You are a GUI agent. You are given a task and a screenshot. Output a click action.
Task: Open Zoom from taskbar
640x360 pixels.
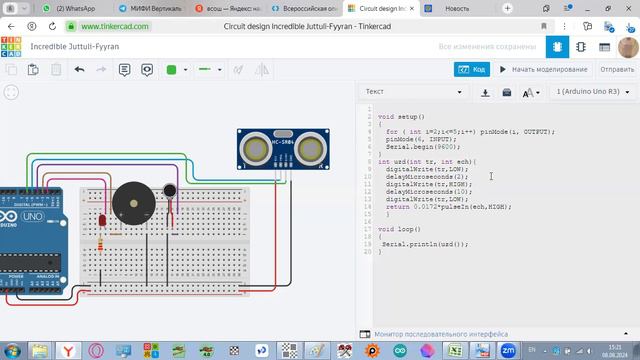point(508,351)
